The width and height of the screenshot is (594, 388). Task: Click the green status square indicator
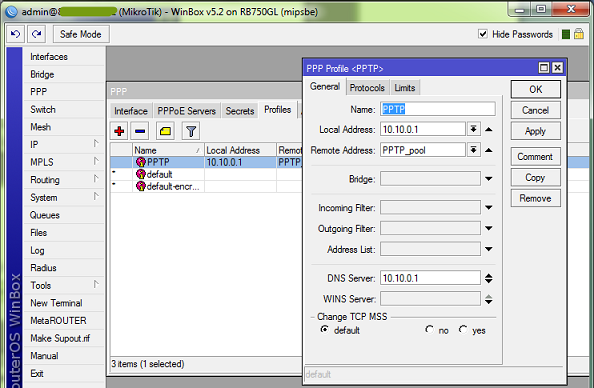(566, 34)
